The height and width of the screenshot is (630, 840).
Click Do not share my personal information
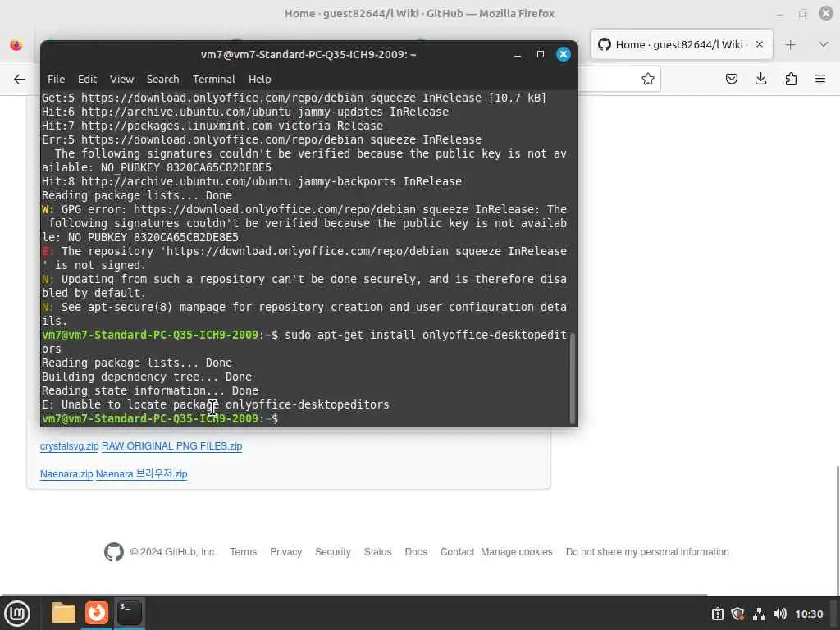[647, 552]
